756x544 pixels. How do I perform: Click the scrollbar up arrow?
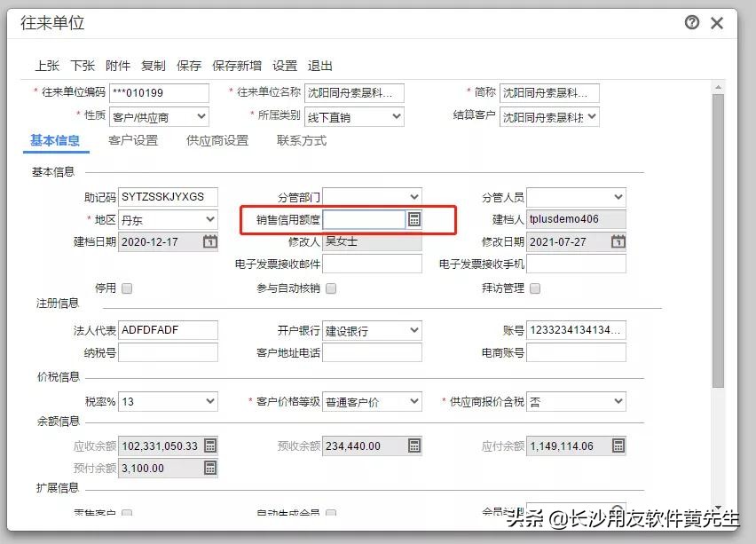coord(719,87)
